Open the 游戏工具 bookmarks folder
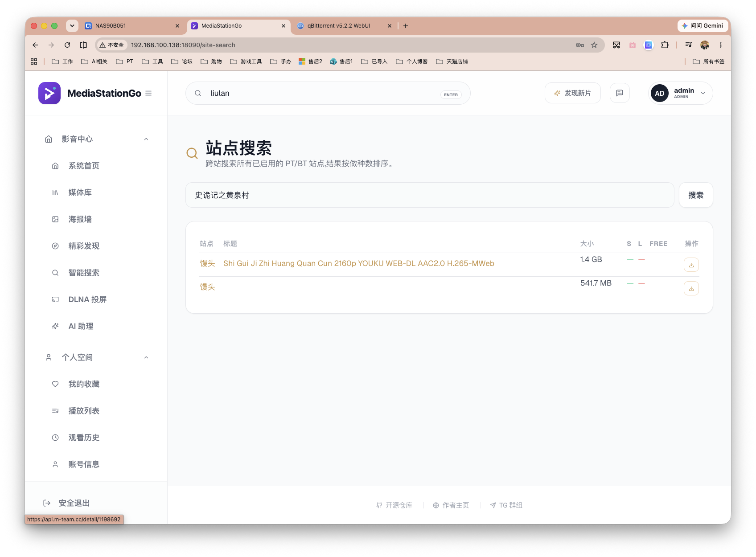 [246, 61]
